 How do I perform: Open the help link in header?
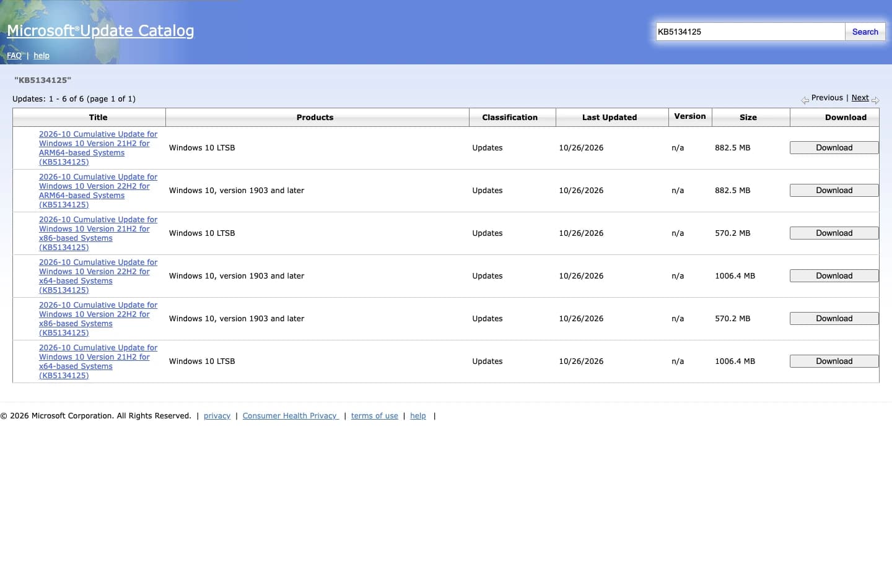pos(42,56)
